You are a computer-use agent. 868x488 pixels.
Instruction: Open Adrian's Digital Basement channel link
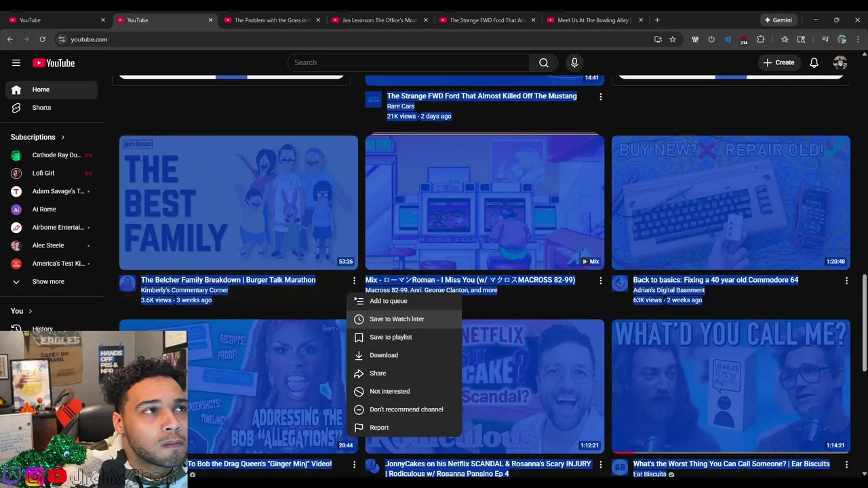pyautogui.click(x=669, y=290)
